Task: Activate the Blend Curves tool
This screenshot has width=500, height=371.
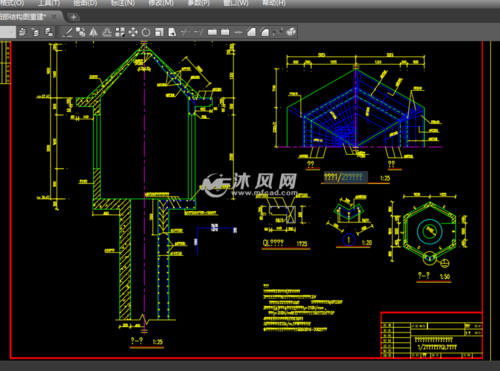Action: point(277,32)
